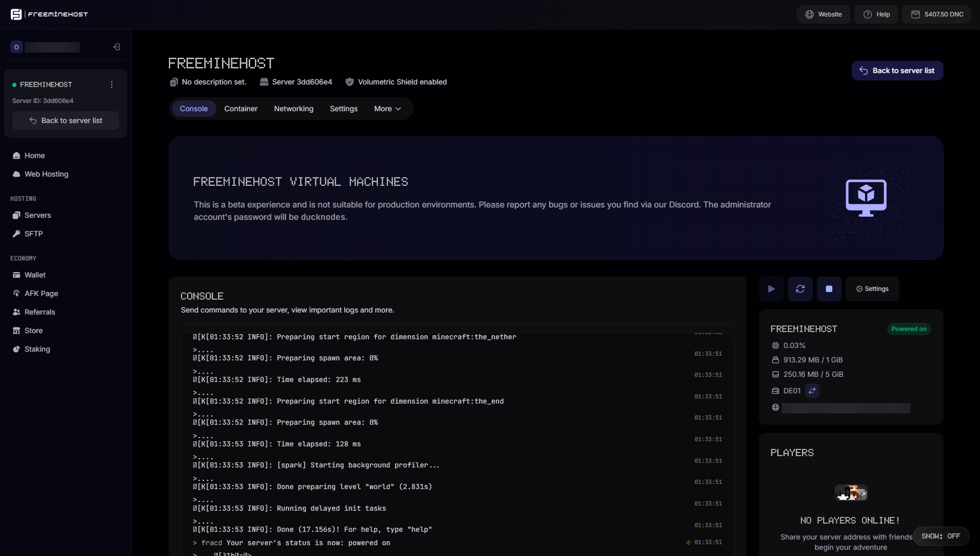The width and height of the screenshot is (980, 556).
Task: Click the Web Hosting cloud icon
Action: pyautogui.click(x=16, y=174)
